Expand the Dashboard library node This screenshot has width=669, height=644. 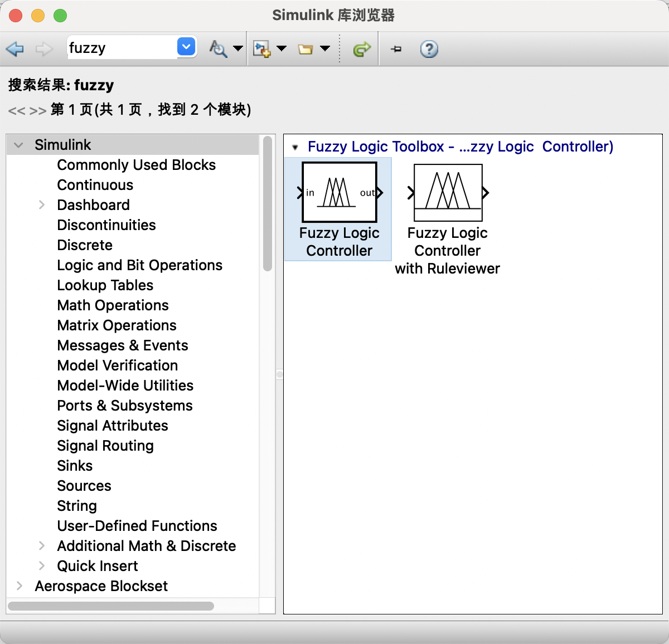tap(42, 205)
